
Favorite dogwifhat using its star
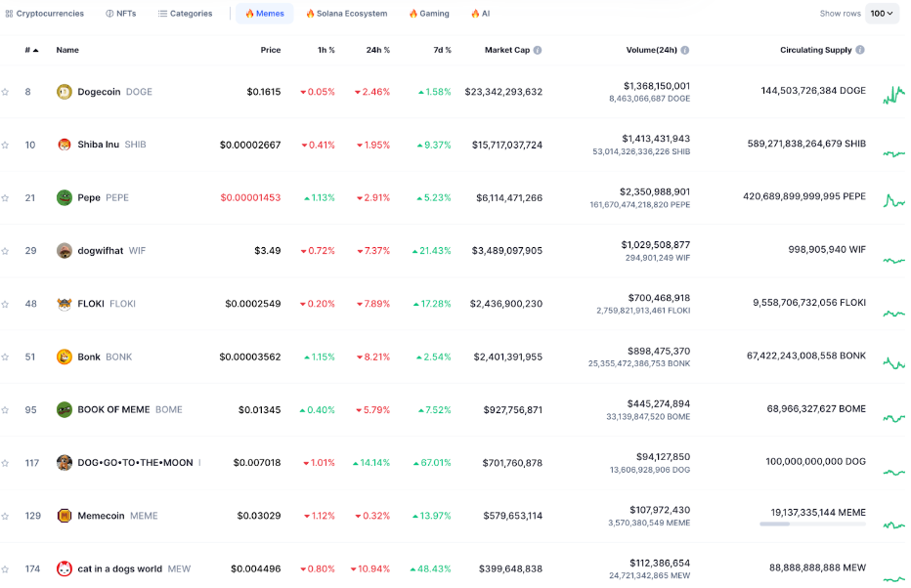pos(5,251)
